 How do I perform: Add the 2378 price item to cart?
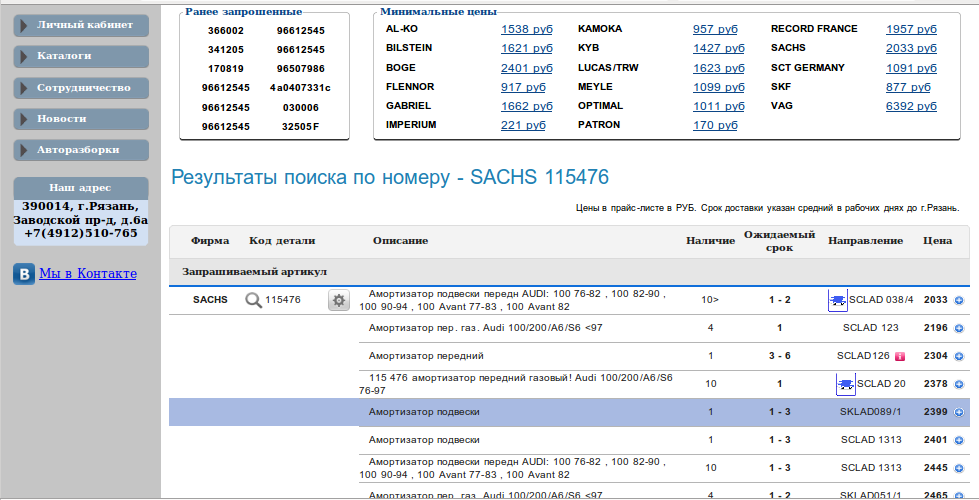[x=959, y=385]
